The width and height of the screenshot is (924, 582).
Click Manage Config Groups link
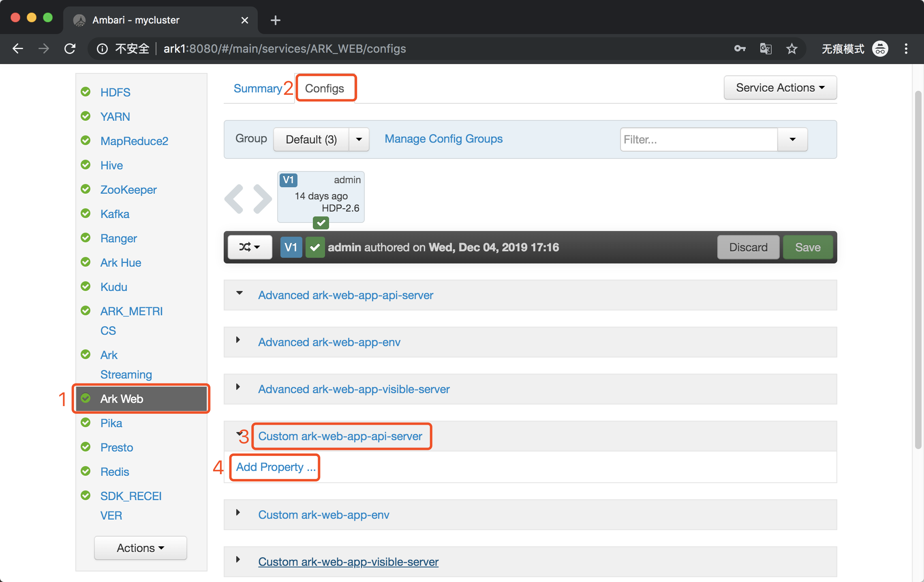443,139
